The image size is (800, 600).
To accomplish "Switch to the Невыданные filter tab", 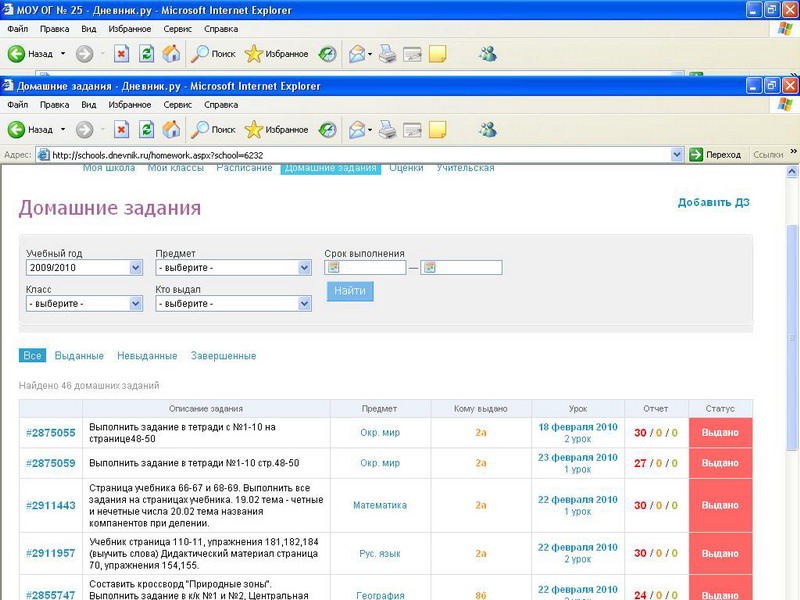I will point(146,356).
